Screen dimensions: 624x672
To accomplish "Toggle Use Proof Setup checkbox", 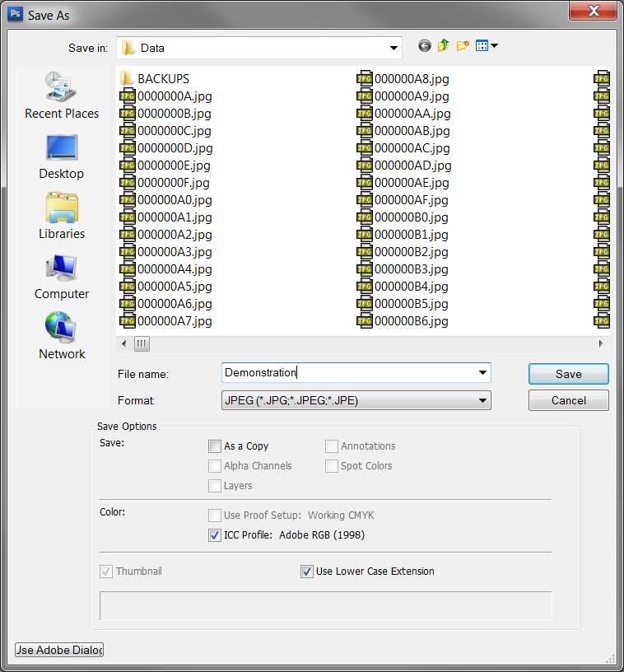I will click(x=215, y=516).
